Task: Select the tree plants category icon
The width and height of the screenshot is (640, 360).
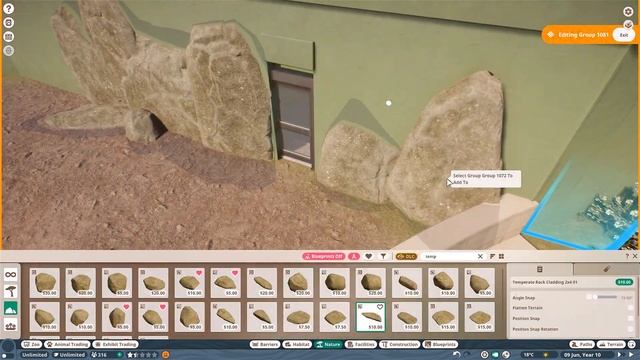Action: [x=11, y=291]
